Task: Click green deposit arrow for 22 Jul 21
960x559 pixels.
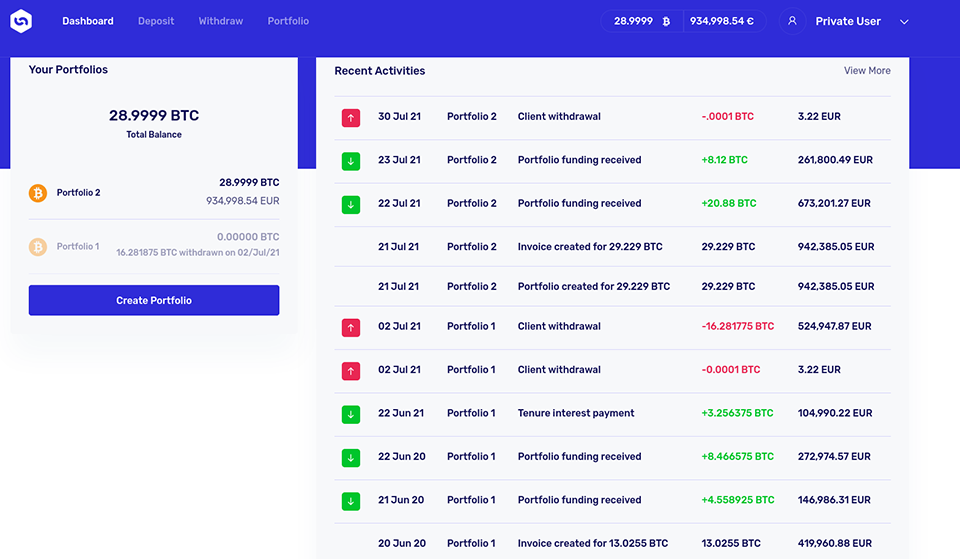Action: [x=351, y=204]
